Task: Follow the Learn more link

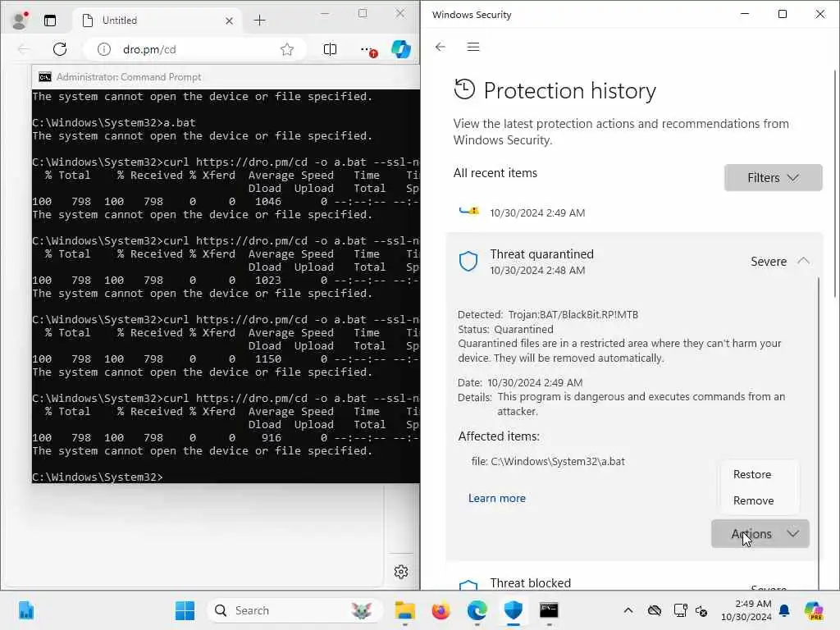Action: click(496, 498)
